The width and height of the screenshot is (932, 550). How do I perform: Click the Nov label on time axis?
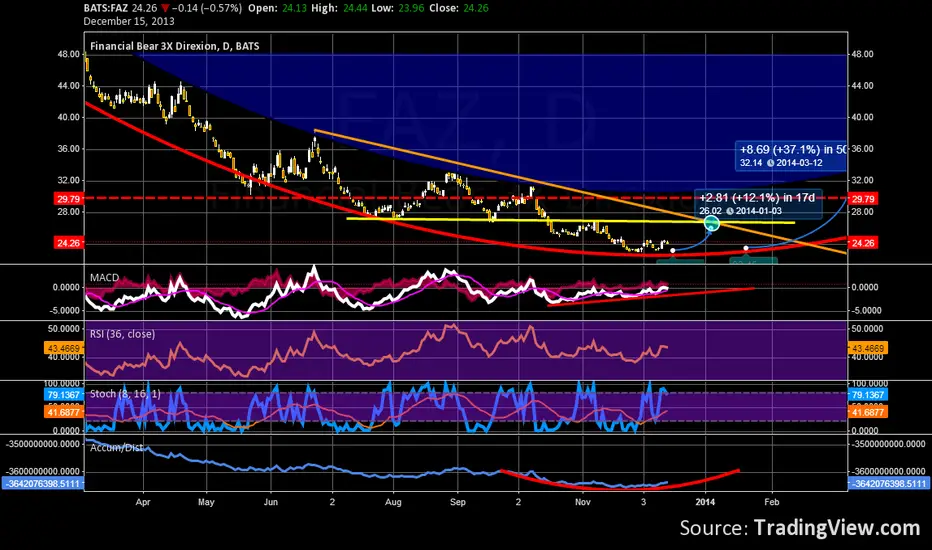583,502
